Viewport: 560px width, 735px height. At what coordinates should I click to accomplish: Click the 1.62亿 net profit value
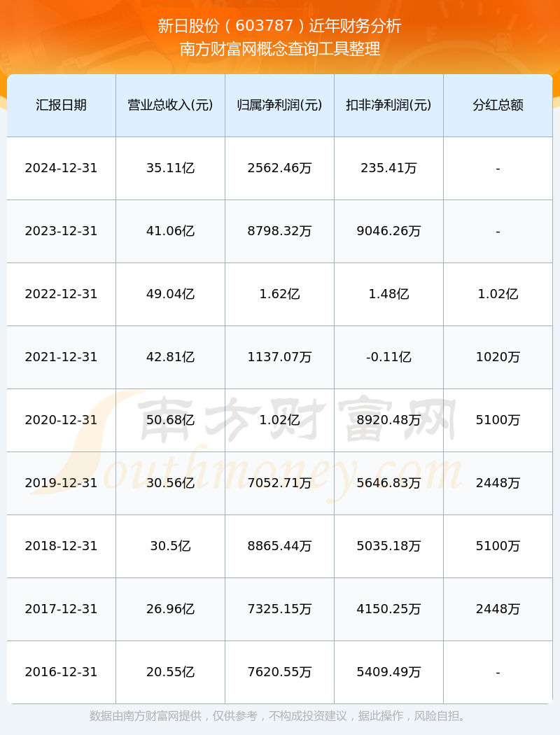[280, 294]
